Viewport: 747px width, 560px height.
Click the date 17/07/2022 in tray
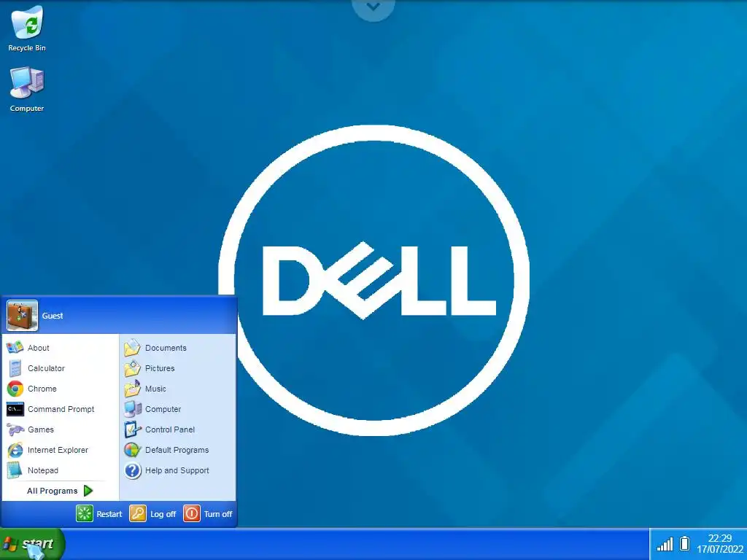coord(720,550)
